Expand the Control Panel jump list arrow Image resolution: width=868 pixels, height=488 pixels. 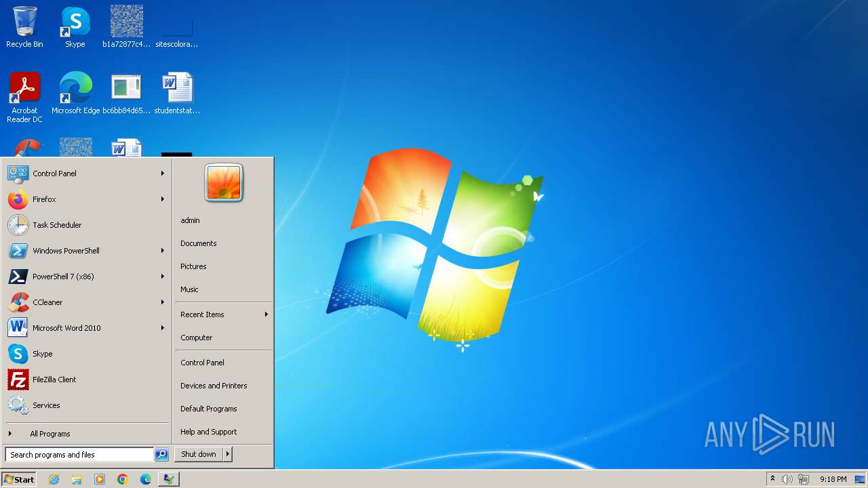(163, 174)
